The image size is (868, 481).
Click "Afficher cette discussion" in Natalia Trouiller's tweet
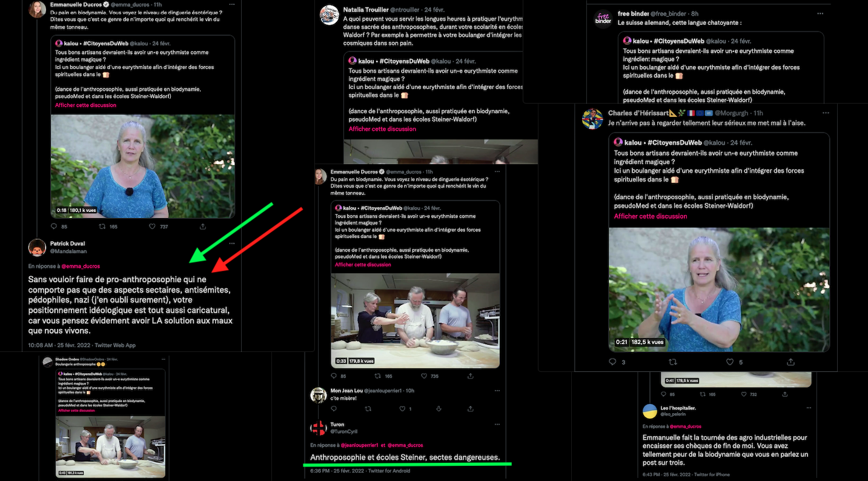coord(382,128)
